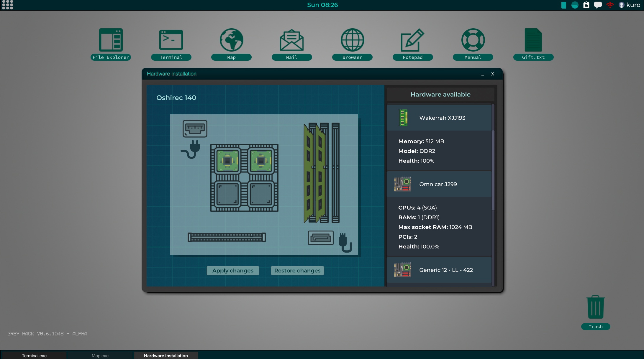Select the Map.exe taskbar item
Viewport: 644px width, 359px height.
click(x=99, y=355)
